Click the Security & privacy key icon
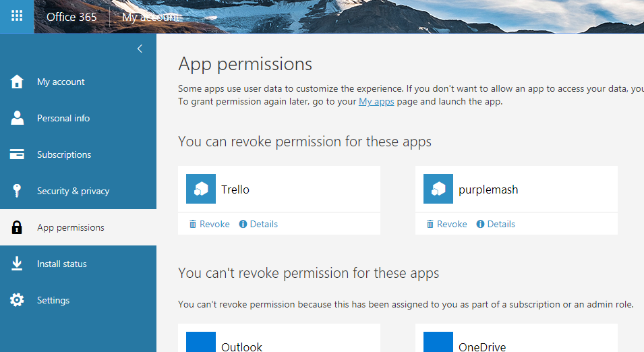 click(x=17, y=191)
